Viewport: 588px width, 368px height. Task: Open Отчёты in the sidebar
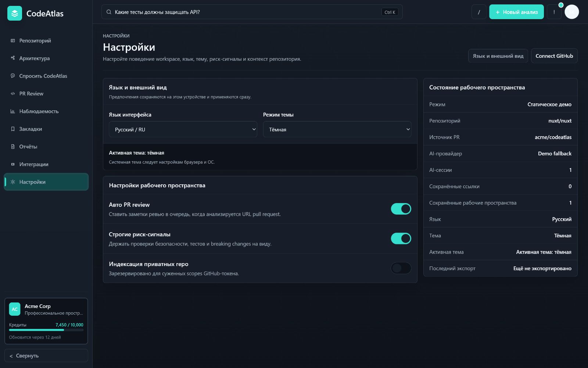pos(46,146)
